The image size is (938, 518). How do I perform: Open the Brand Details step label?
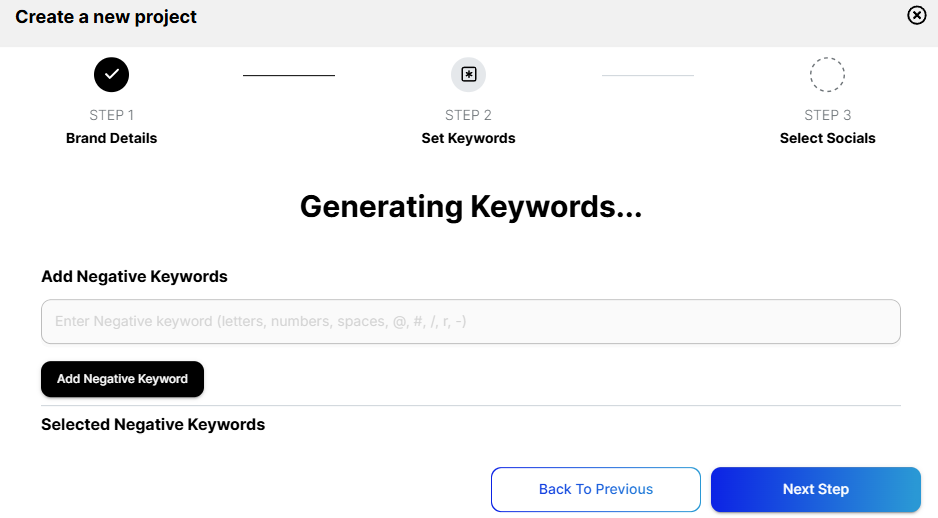[111, 138]
